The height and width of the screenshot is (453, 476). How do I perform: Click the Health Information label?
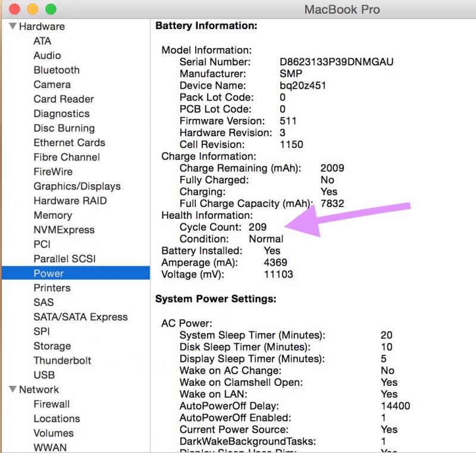(x=207, y=215)
